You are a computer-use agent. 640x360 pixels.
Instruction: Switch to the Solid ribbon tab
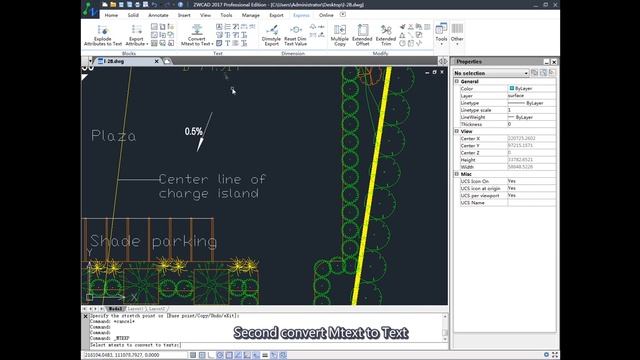coord(133,15)
